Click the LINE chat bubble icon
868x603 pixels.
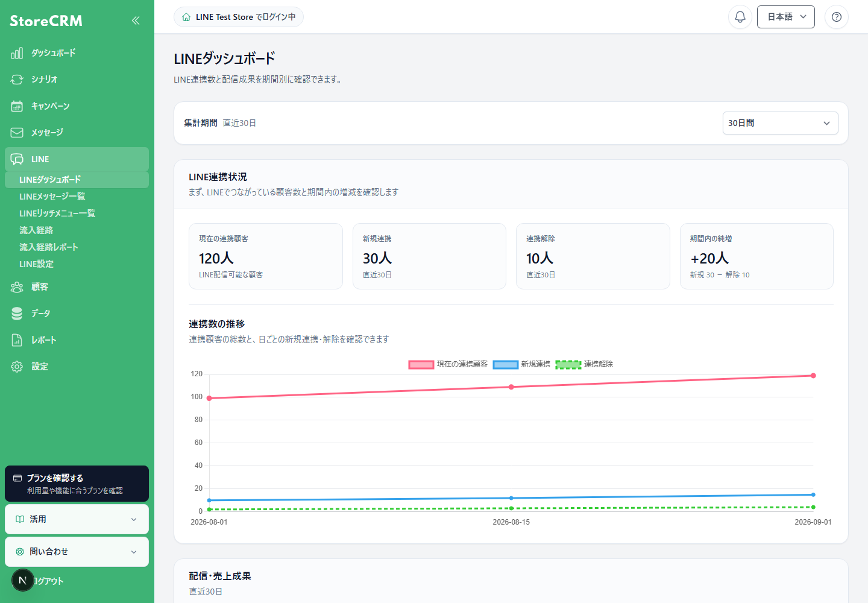[17, 159]
